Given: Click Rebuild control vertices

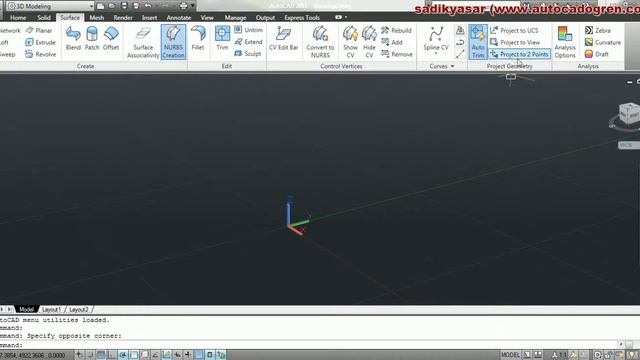Looking at the screenshot, I should coord(396,30).
